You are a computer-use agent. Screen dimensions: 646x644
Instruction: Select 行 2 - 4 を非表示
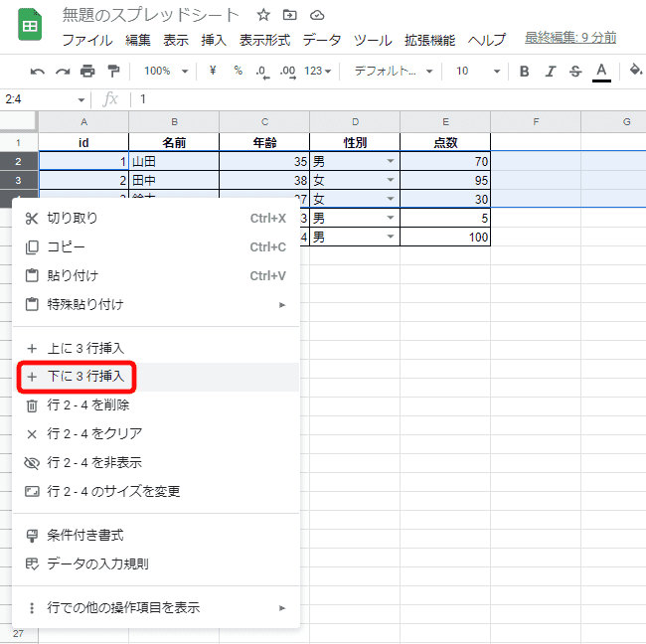(x=156, y=463)
